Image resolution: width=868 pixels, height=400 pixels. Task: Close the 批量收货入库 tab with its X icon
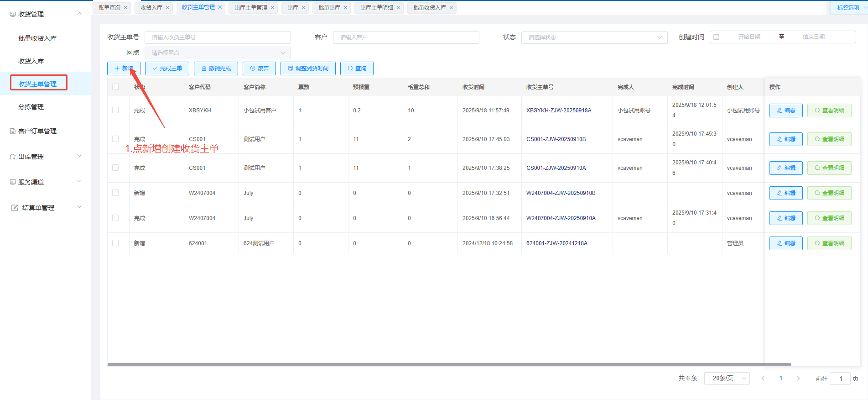click(x=451, y=8)
